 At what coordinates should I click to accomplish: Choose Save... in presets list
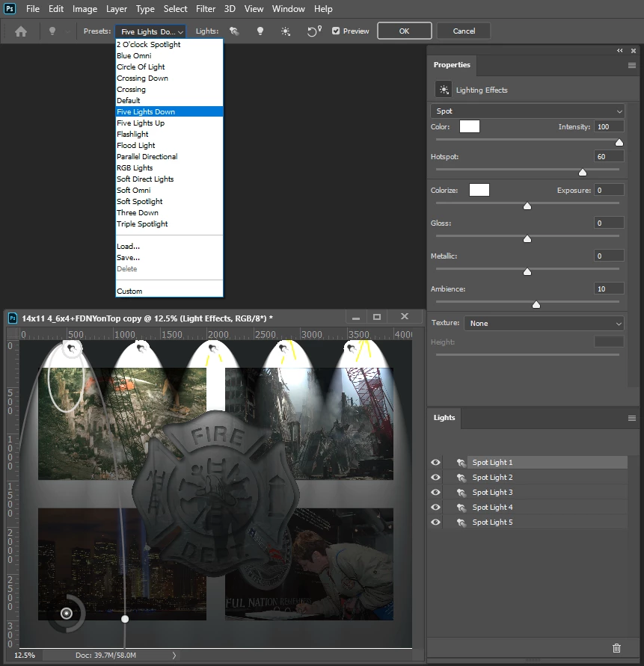(169, 257)
